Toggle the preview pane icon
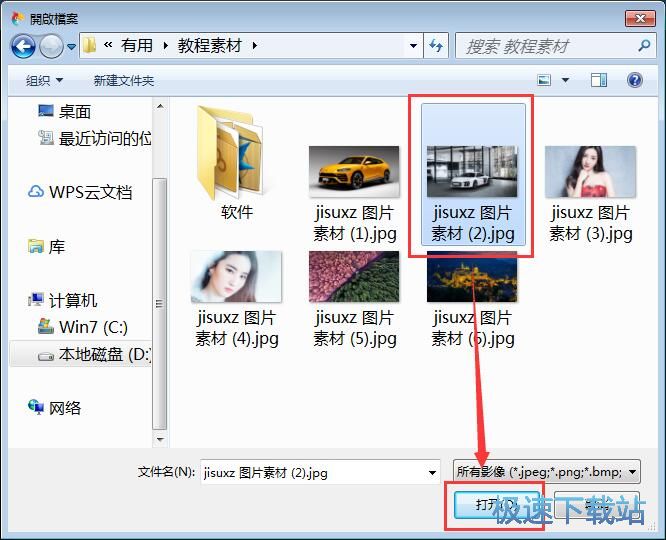 click(599, 80)
